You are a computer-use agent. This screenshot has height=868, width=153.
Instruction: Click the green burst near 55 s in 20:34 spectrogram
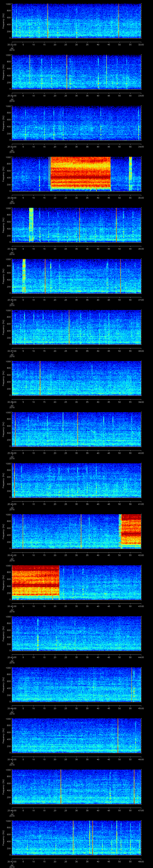click(130, 174)
